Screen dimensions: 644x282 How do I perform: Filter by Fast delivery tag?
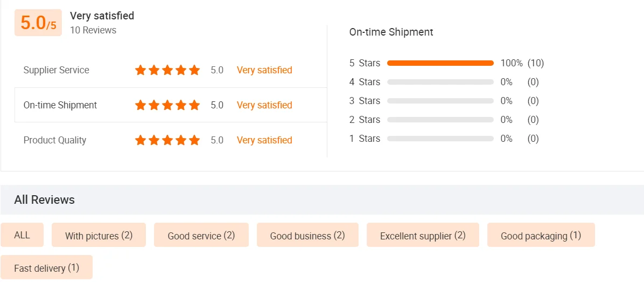47,268
